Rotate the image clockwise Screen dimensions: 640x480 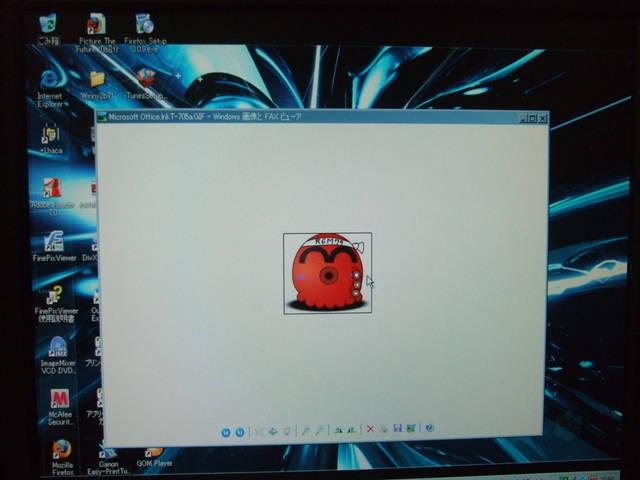pyautogui.click(x=338, y=430)
